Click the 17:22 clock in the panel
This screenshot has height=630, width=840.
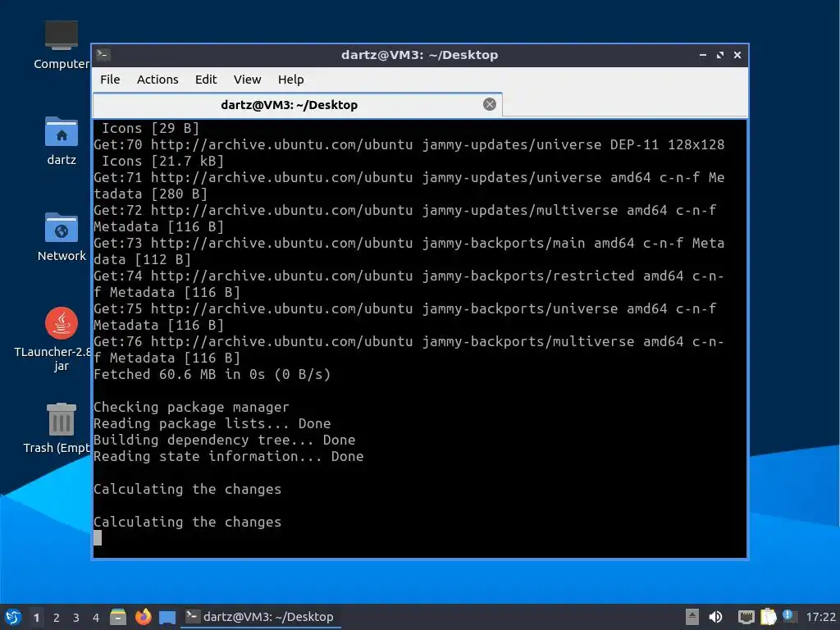[820, 617]
